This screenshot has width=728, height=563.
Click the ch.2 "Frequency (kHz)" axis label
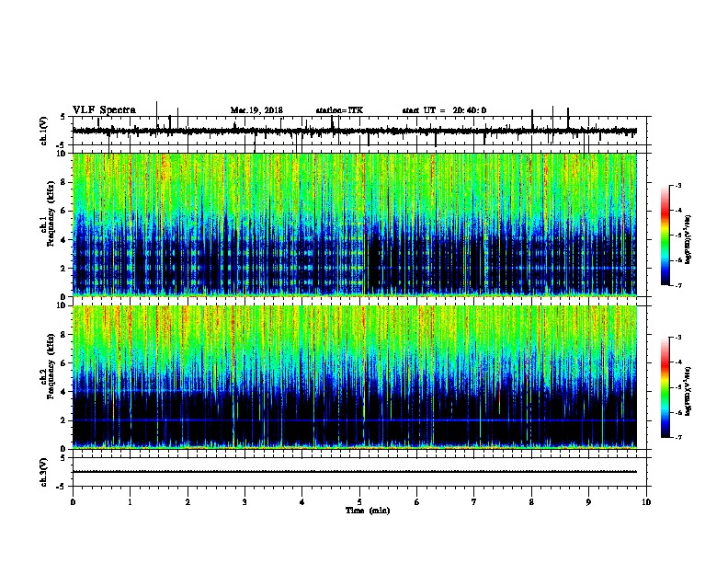(51, 366)
